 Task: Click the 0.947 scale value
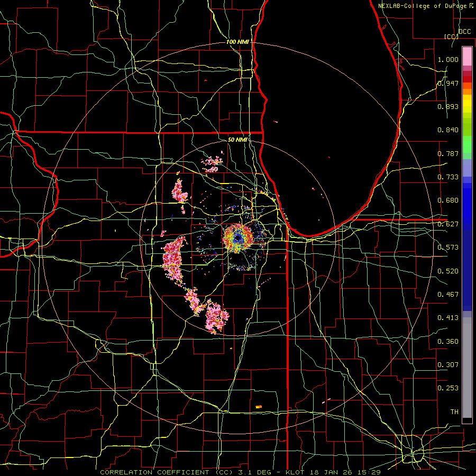pos(448,83)
